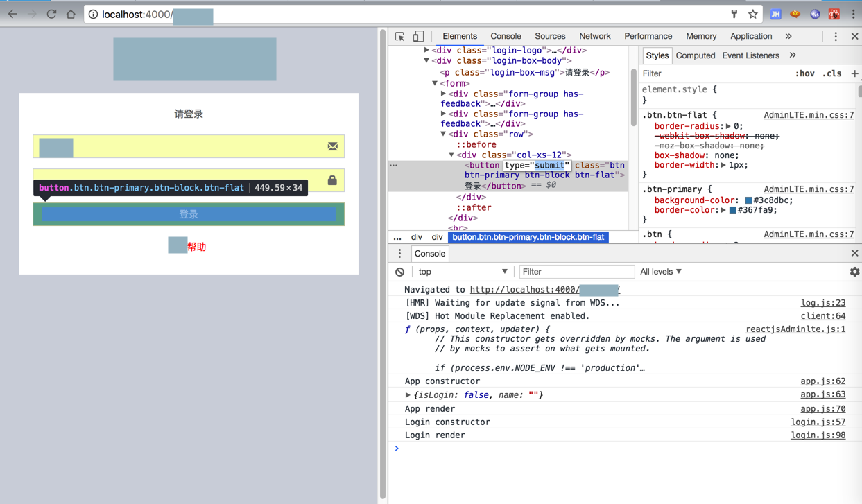Collapse the div class row node

pos(443,134)
